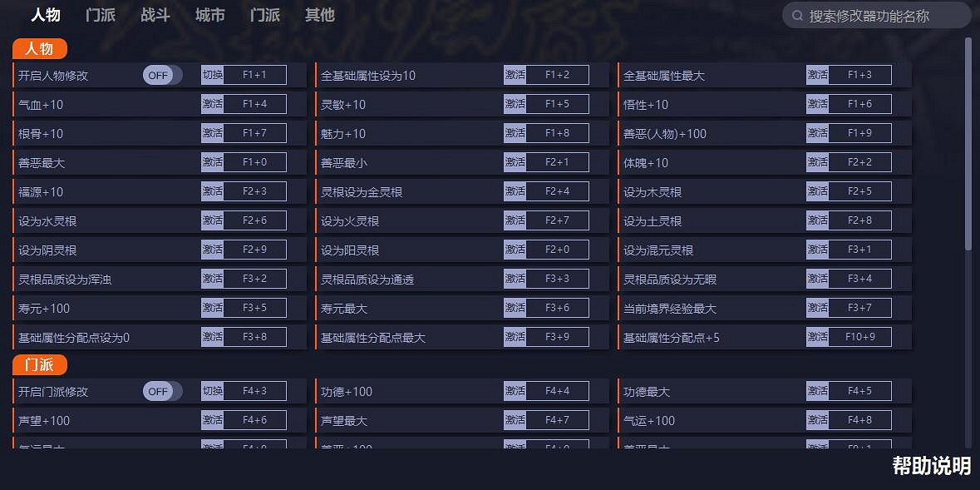980x490 pixels.
Task: Open the 战斗 menu tab
Action: point(155,14)
